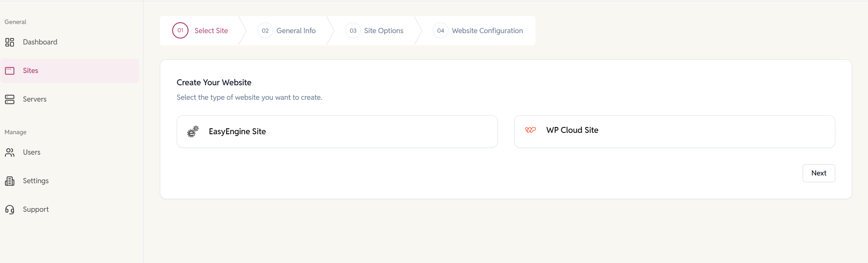The height and width of the screenshot is (263, 868).
Task: Click the Dashboard grid icon
Action: click(10, 42)
